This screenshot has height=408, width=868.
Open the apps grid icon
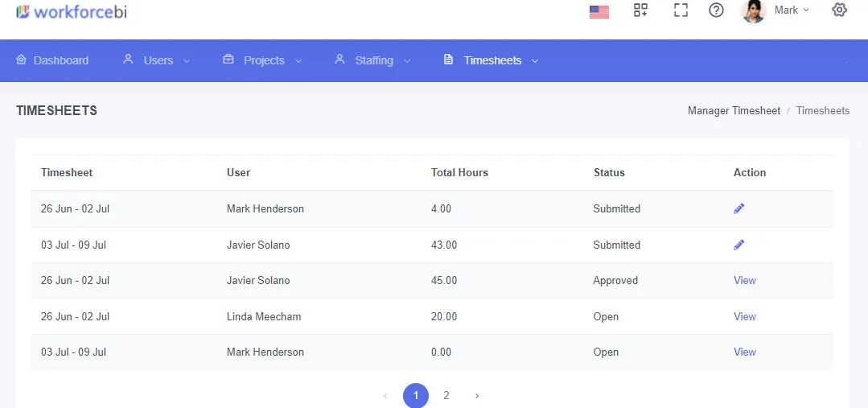[640, 10]
